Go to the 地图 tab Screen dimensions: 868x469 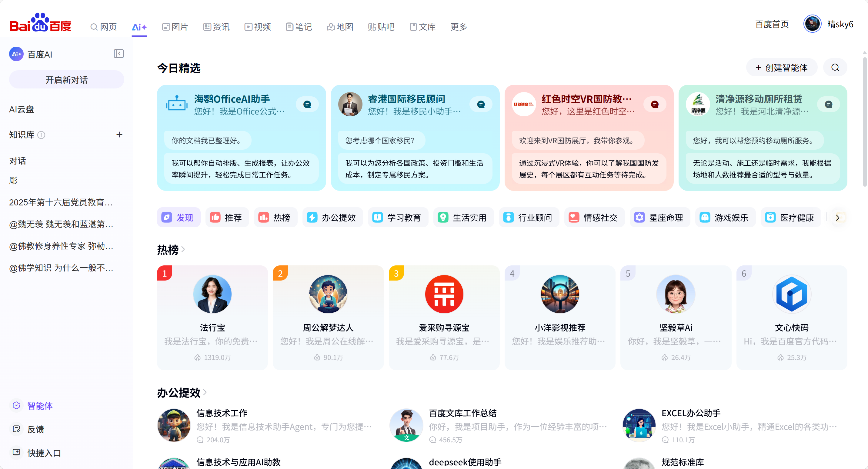[x=340, y=27]
